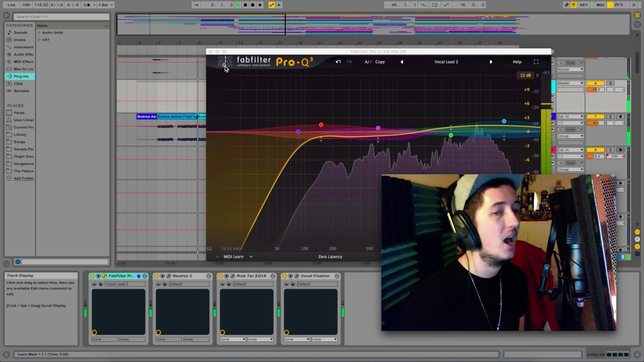Click the Arrangement Record button
This screenshot has height=362, width=644.
coord(253,5)
